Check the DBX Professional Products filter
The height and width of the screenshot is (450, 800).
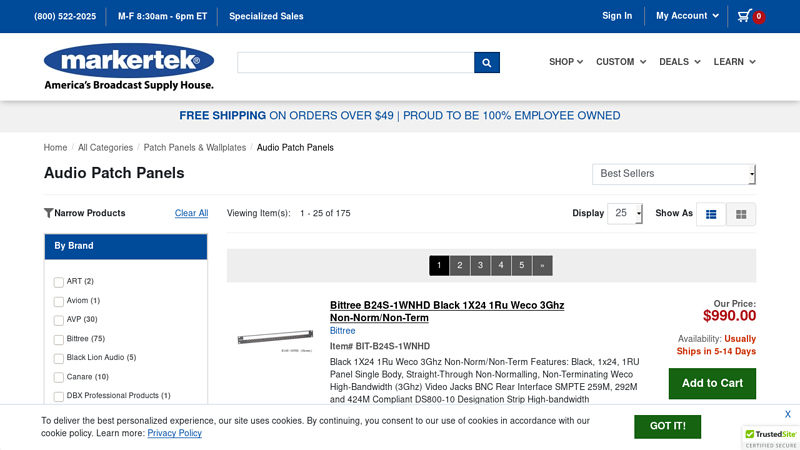[59, 396]
